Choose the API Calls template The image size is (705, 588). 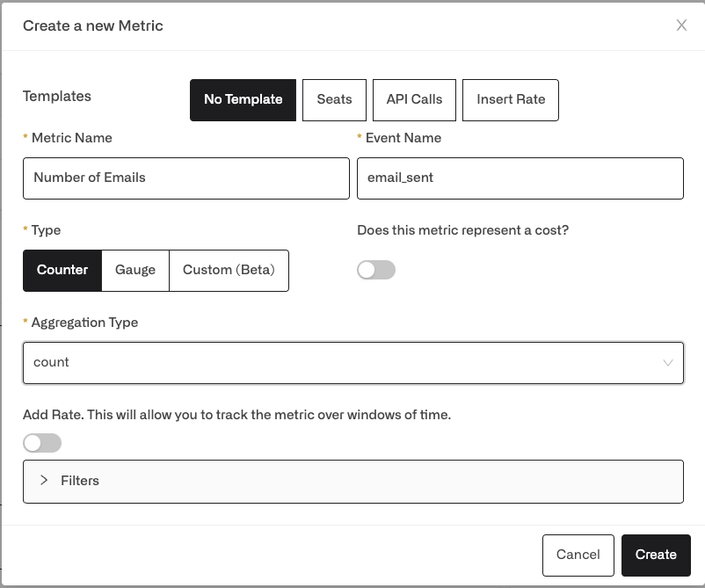tap(415, 100)
